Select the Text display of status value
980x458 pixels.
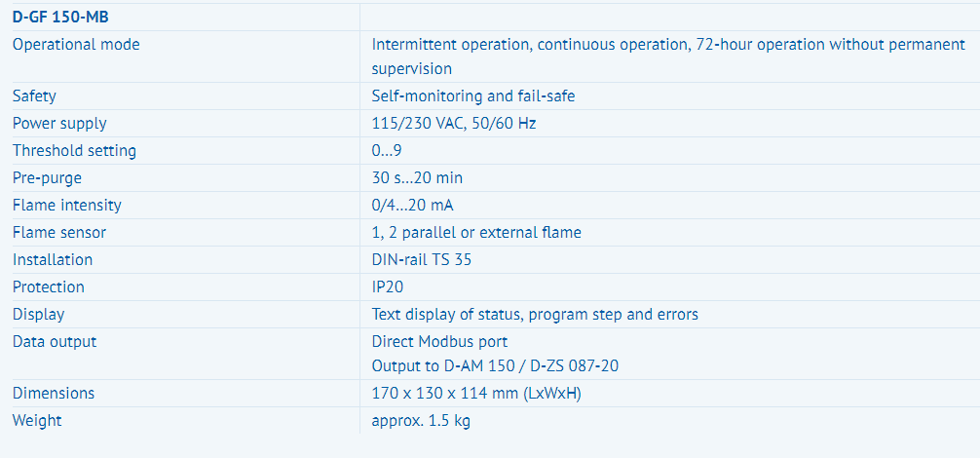(535, 315)
